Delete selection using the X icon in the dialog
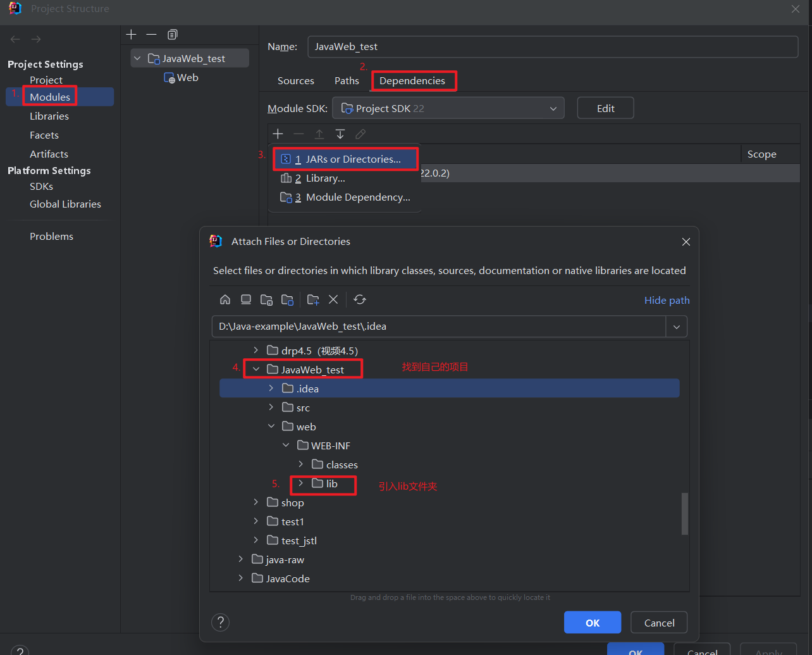 333,299
